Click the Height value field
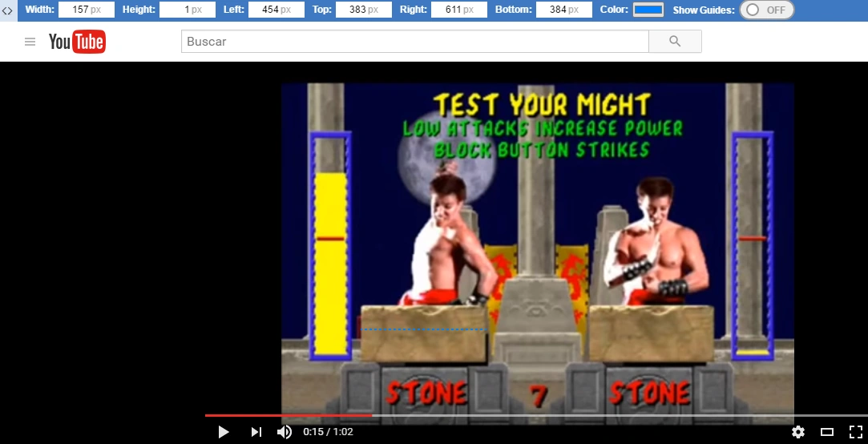The image size is (868, 444). 187,10
